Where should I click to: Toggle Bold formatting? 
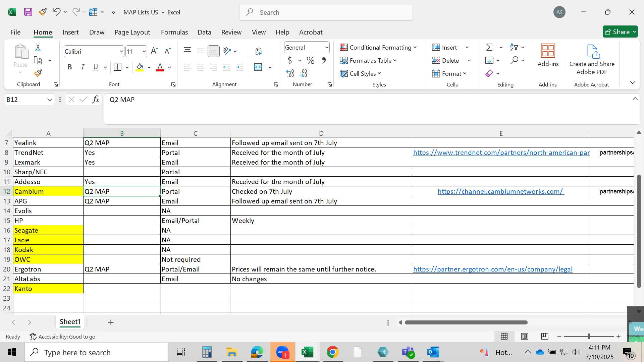(x=70, y=67)
